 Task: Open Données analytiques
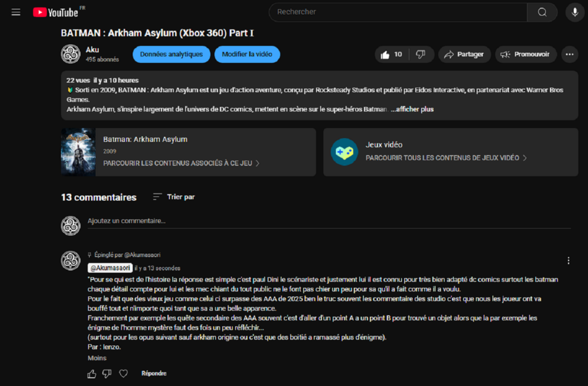[x=171, y=55]
